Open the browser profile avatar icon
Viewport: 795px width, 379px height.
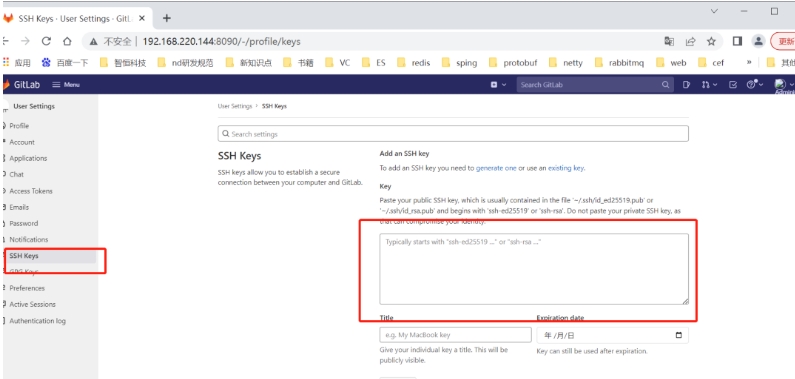pyautogui.click(x=758, y=41)
